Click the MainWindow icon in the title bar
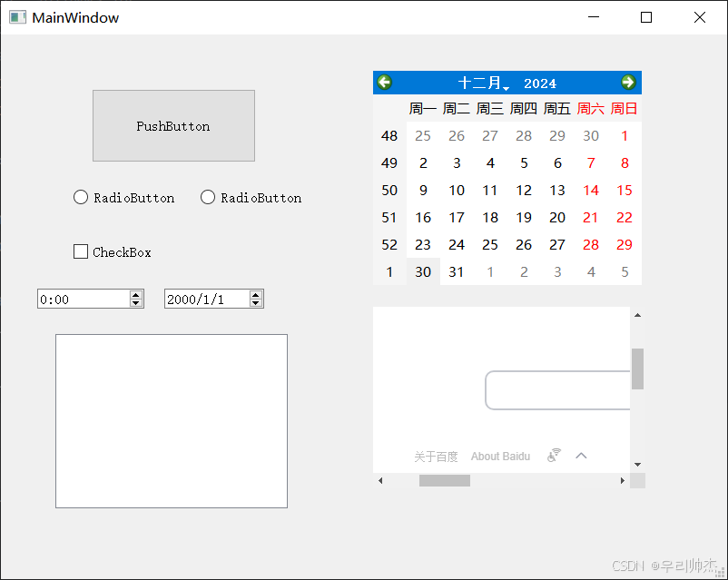728x580 pixels. (x=16, y=16)
